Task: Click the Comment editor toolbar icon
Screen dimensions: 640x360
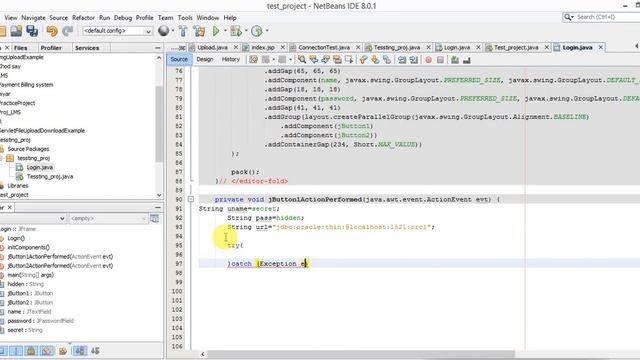Action: [455, 60]
